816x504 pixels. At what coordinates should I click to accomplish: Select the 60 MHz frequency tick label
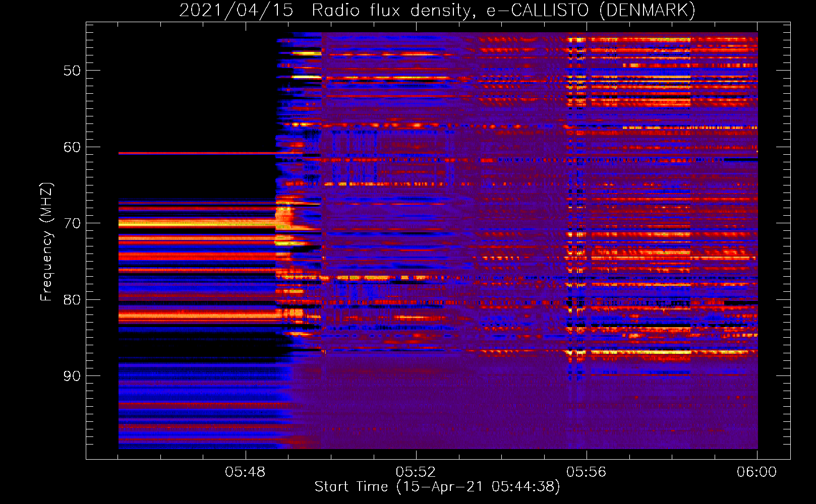(72, 147)
